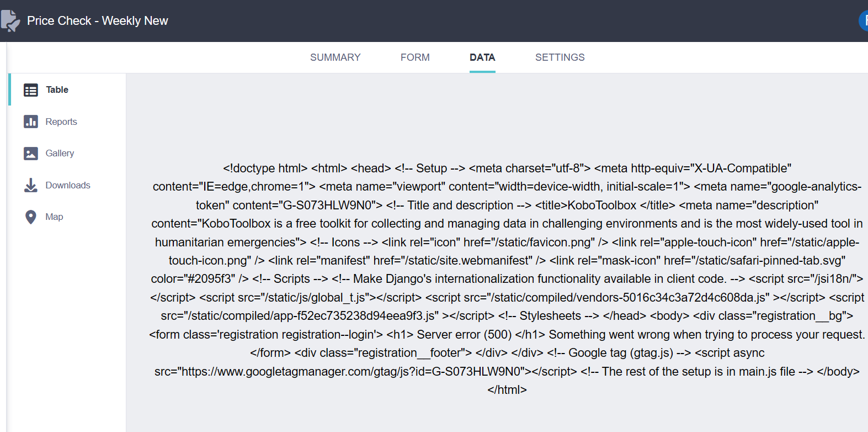
Task: Click the Reports bar chart icon
Action: tap(31, 122)
